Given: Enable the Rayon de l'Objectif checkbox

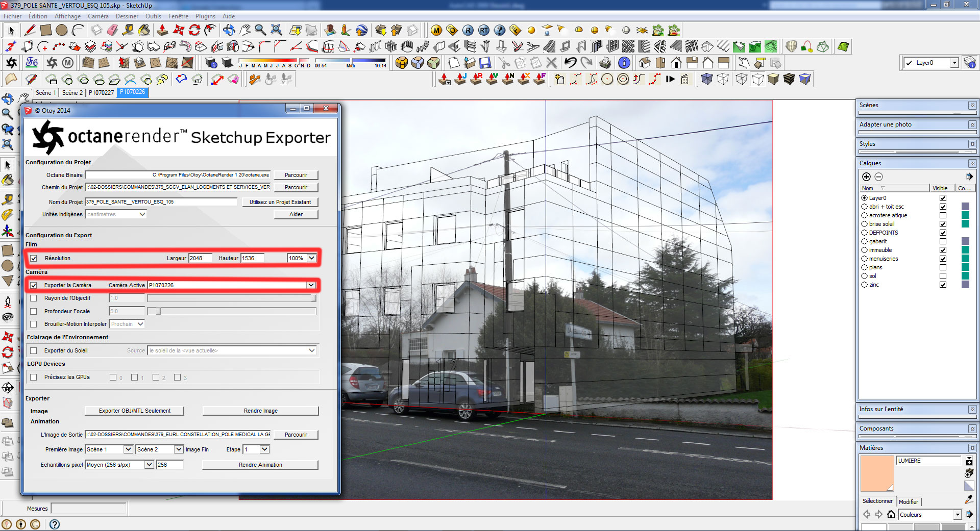Looking at the screenshot, I should [34, 298].
